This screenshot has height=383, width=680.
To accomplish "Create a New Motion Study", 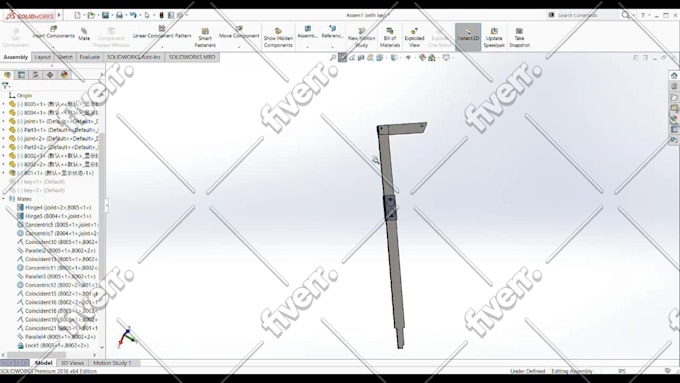I will [361, 37].
